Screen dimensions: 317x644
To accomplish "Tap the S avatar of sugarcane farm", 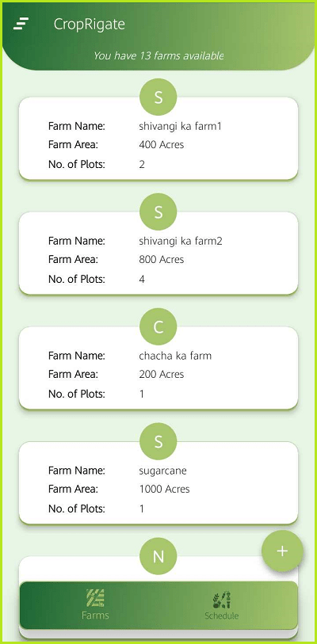I will pos(158,442).
